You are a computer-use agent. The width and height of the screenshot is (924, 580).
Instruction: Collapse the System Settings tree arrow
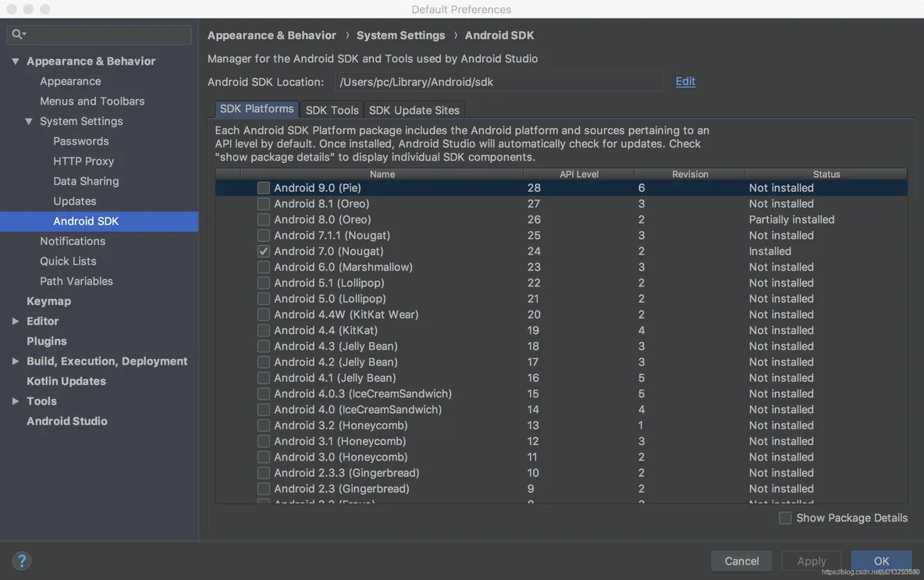tap(28, 121)
